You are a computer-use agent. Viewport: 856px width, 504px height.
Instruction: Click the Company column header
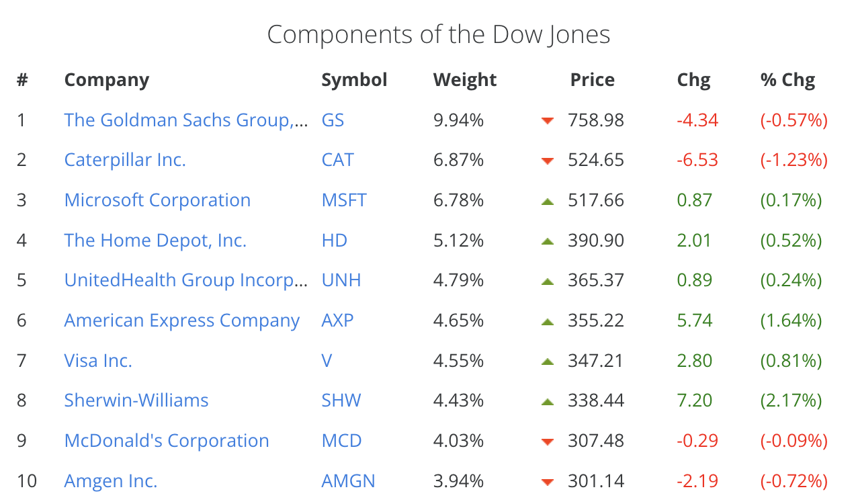[x=106, y=80]
